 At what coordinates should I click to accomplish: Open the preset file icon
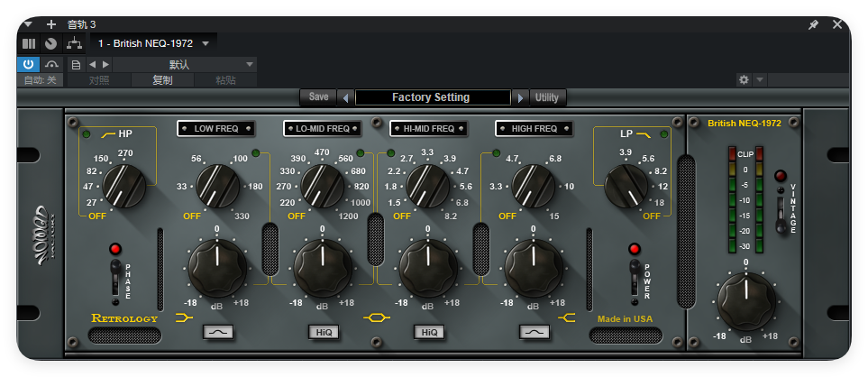point(76,64)
